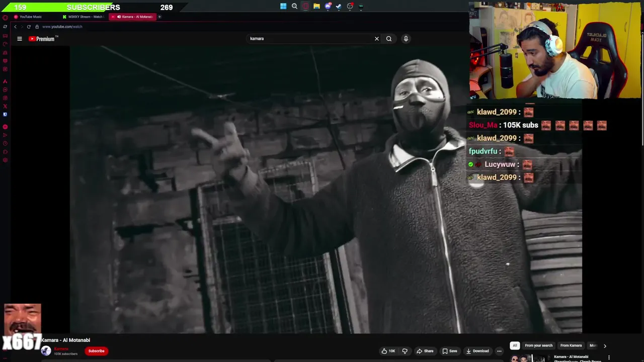Open X (Twitter) in Opera sidebar
Screen dimensions: 644x362
5,106
